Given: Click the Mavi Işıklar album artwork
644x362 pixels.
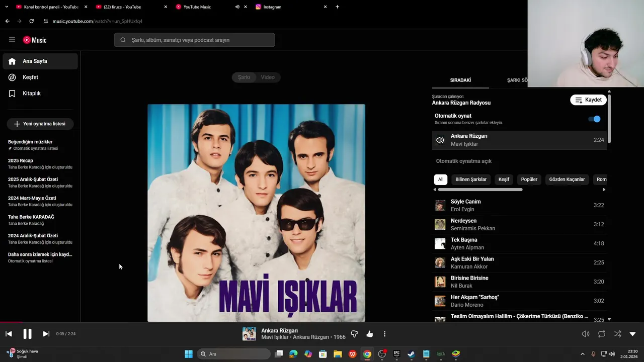Looking at the screenshot, I should pyautogui.click(x=256, y=213).
